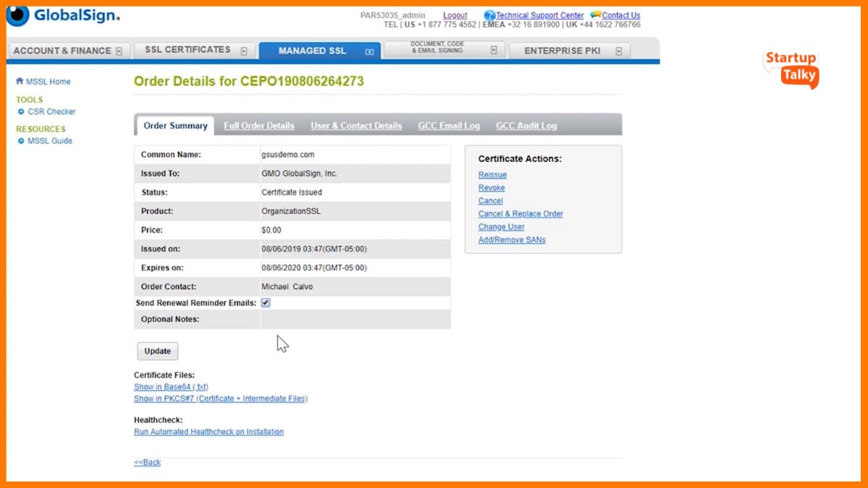Go to MSSL Home link
868x488 pixels.
(x=48, y=82)
